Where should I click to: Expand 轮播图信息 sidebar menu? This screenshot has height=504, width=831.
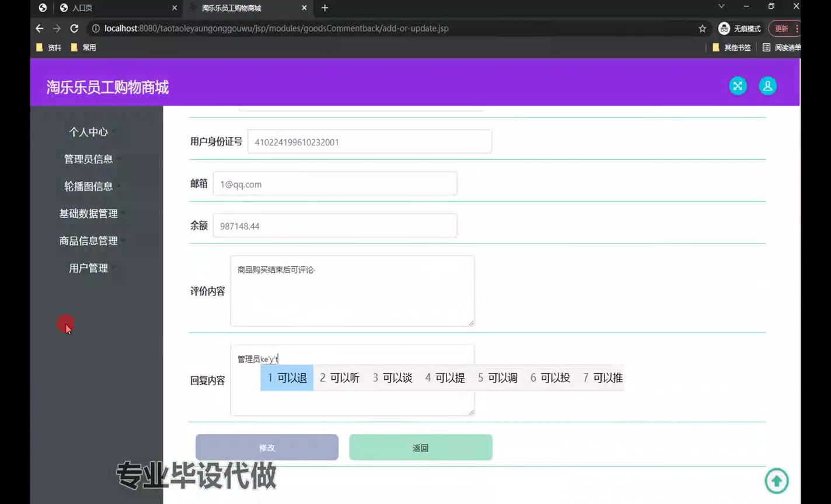tap(89, 186)
